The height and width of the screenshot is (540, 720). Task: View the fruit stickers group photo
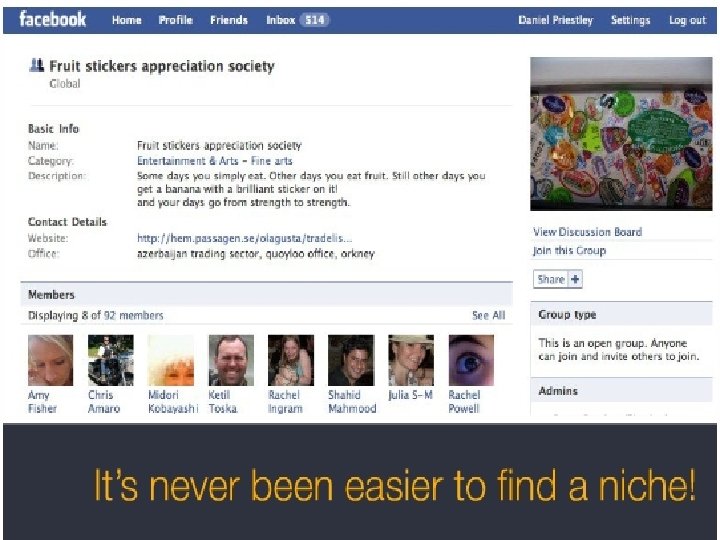(x=621, y=134)
